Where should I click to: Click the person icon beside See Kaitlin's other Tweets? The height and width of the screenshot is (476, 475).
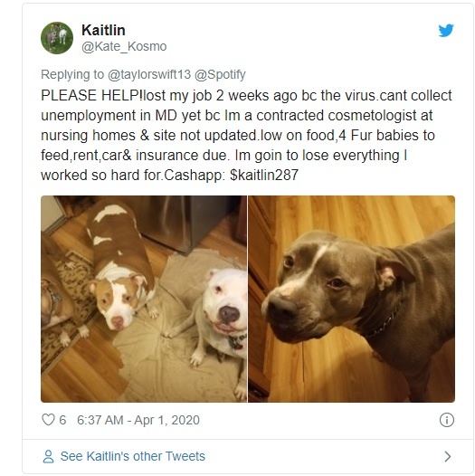[48, 456]
